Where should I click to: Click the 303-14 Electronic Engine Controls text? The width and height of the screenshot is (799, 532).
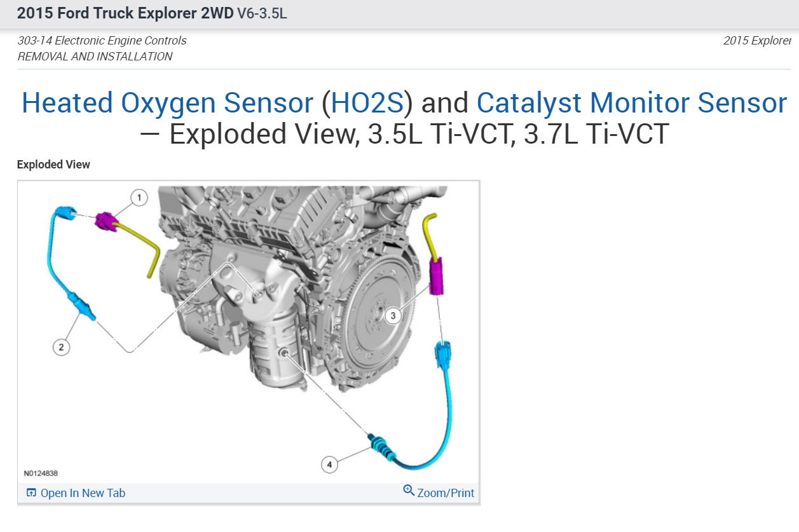point(102,41)
